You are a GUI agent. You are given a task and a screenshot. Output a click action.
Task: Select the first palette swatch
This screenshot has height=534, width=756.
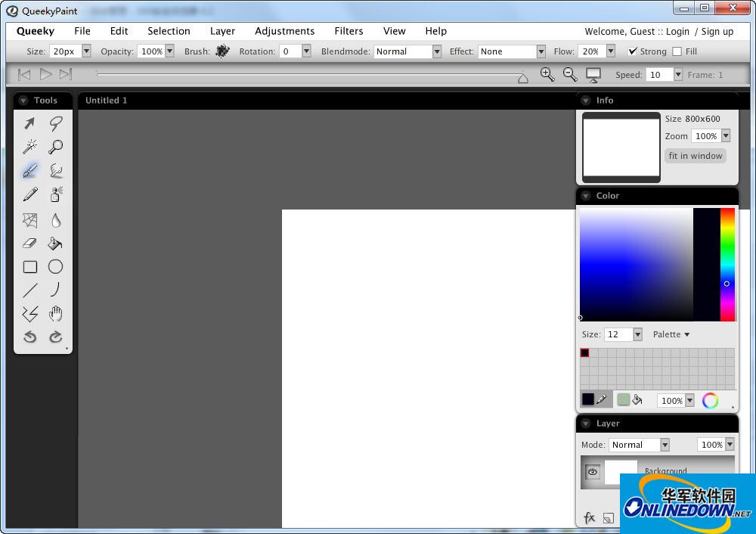pyautogui.click(x=584, y=352)
